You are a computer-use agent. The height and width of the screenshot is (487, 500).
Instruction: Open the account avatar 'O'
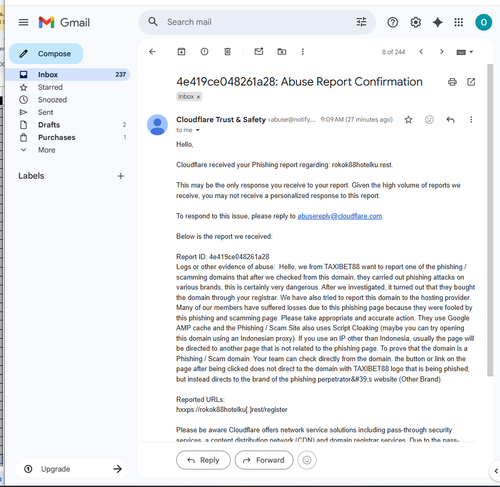(x=483, y=22)
